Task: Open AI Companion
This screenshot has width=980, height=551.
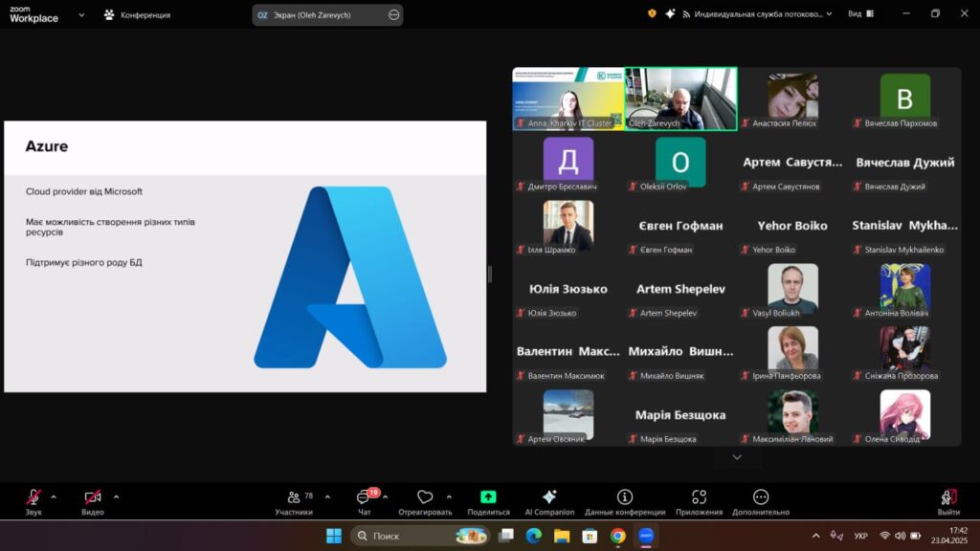Action: (549, 501)
